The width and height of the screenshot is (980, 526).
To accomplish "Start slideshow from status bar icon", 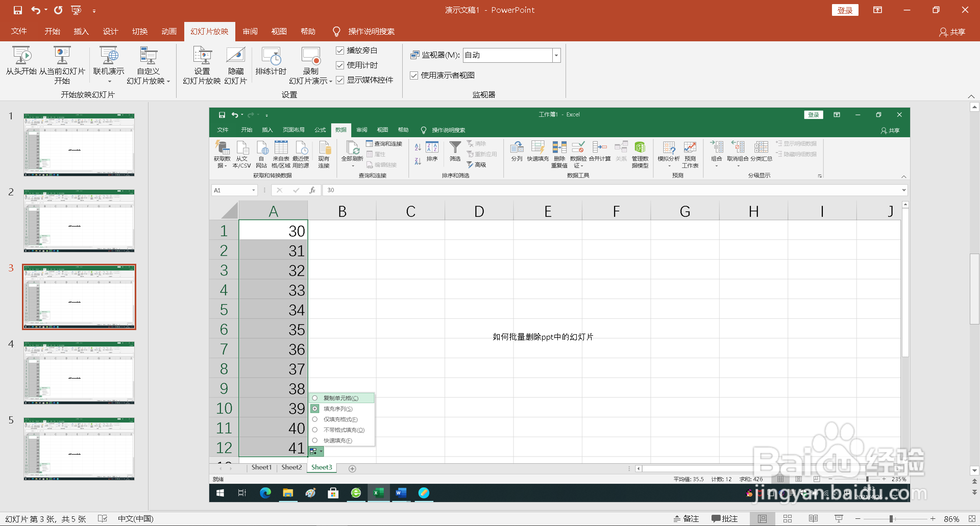I will point(839,519).
